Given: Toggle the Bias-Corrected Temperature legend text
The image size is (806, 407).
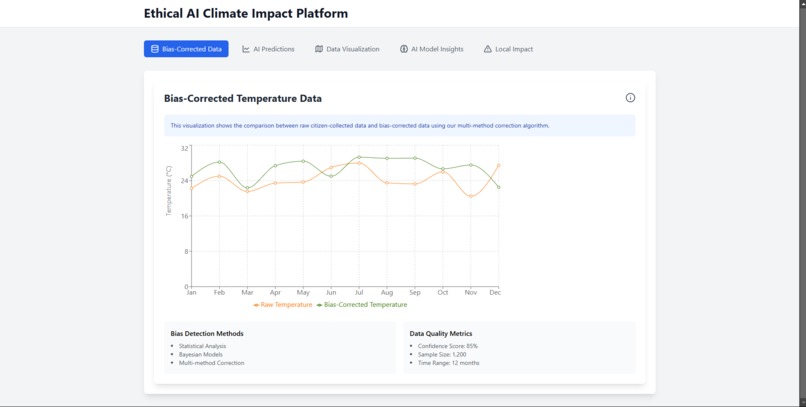Looking at the screenshot, I should pos(365,305).
